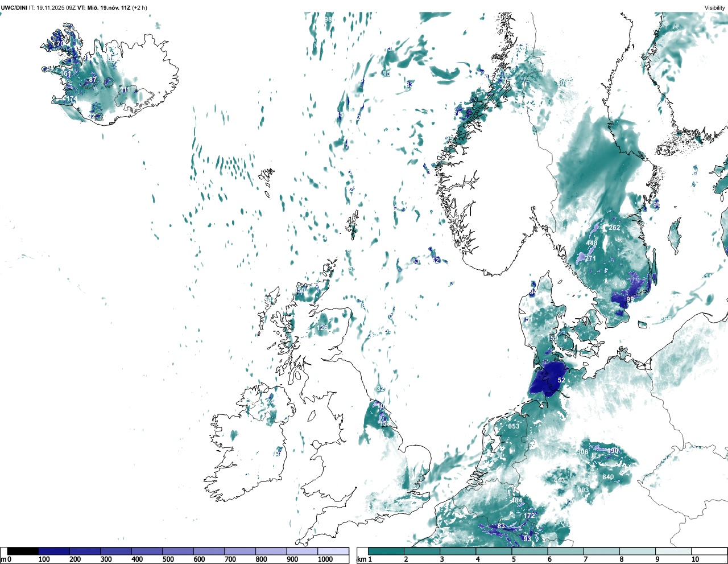Click the dark teal 1–2 km legend swatch
Screen dimensions: 728x564
[386, 551]
